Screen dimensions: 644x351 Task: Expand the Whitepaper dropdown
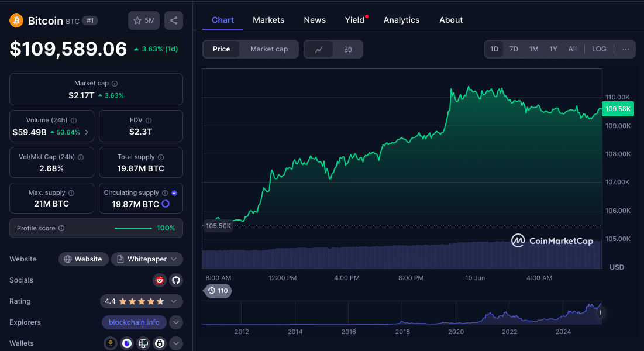point(147,259)
